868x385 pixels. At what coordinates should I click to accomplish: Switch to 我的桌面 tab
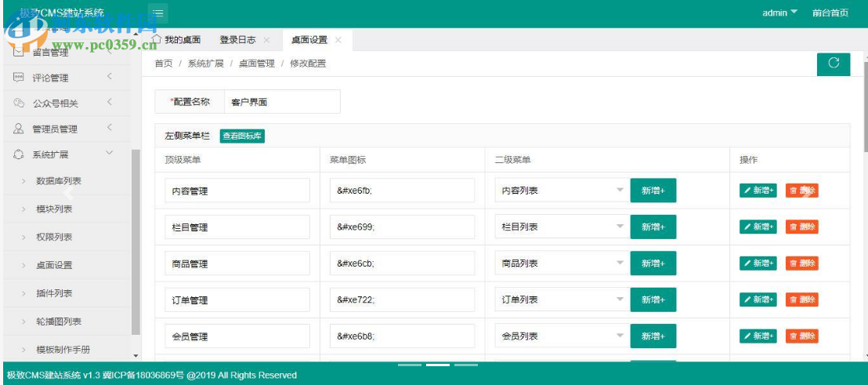176,40
